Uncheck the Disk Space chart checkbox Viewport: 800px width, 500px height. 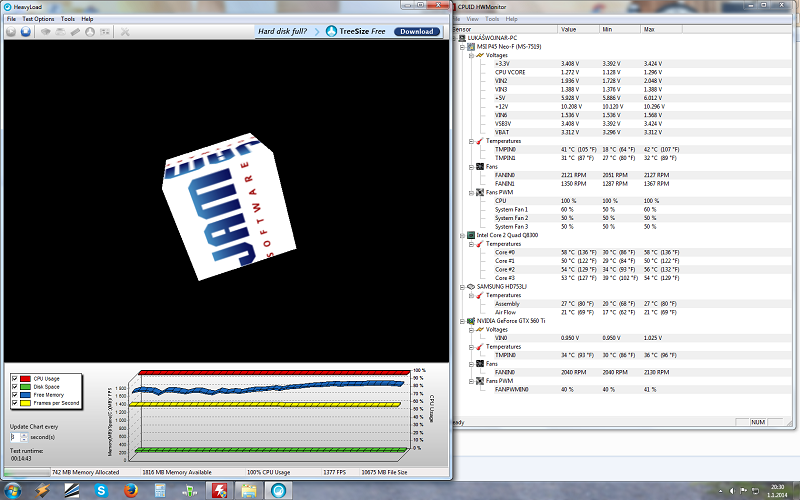[x=14, y=387]
